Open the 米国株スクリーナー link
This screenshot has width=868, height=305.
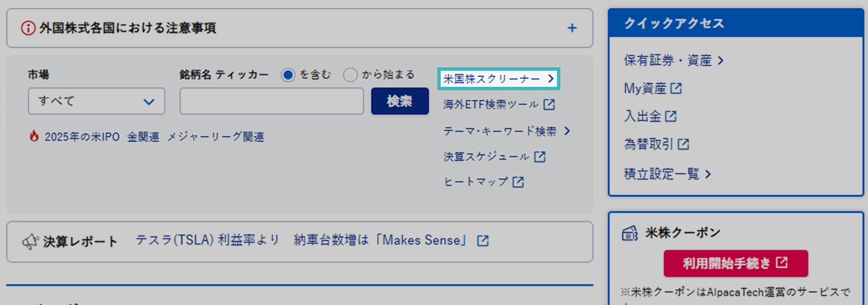coord(499,79)
